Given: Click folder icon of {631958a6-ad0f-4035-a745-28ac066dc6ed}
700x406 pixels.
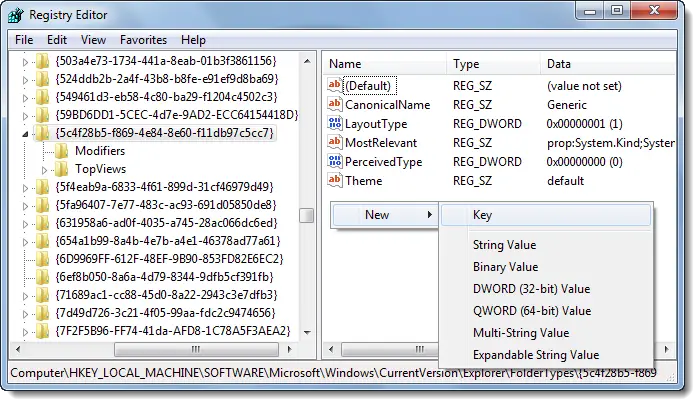Looking at the screenshot, I should click(x=42, y=223).
